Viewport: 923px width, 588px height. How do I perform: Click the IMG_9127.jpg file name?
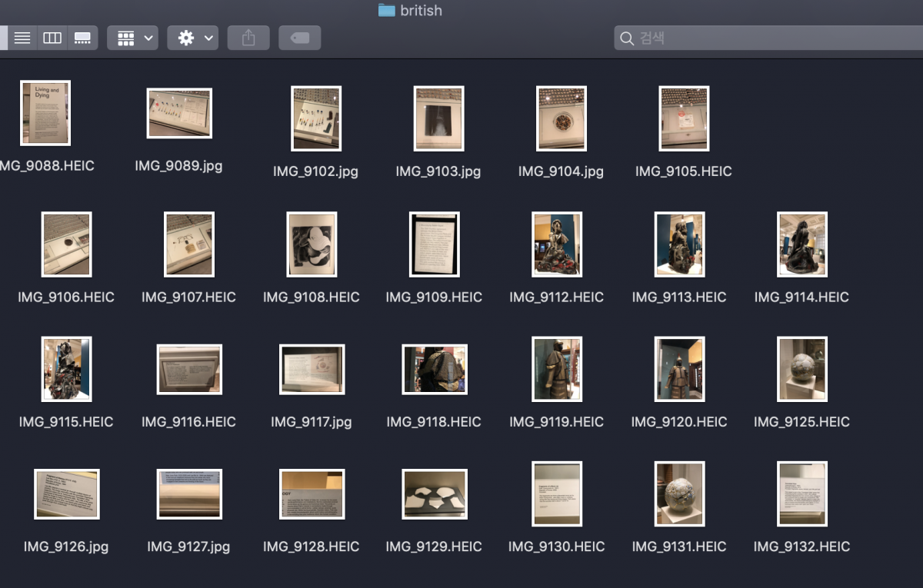click(188, 546)
